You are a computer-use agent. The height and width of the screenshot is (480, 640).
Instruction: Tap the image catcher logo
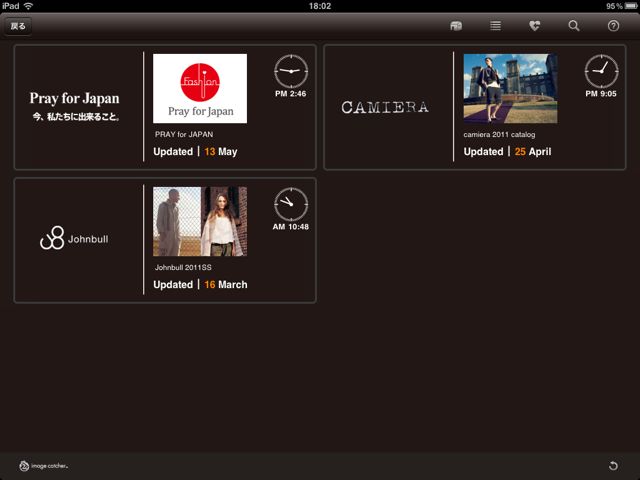[44, 465]
